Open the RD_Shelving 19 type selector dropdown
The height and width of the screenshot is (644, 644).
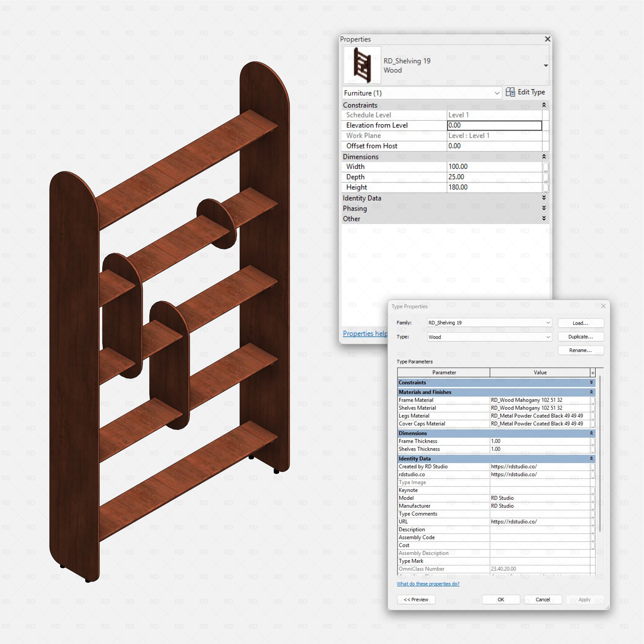pyautogui.click(x=546, y=65)
